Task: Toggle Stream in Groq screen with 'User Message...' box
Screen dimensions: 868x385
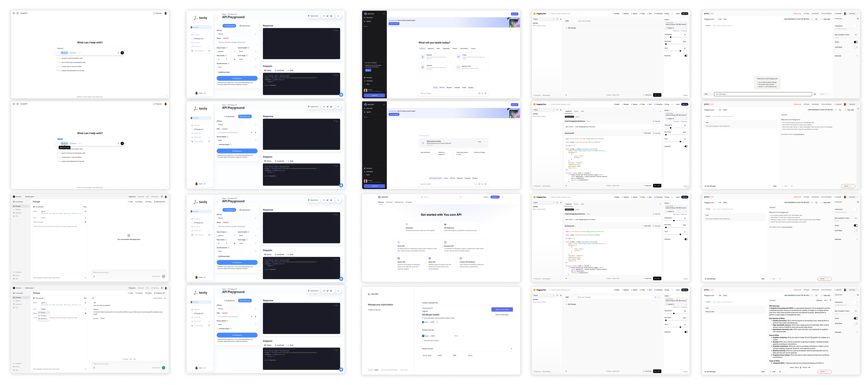Action: tap(856, 42)
